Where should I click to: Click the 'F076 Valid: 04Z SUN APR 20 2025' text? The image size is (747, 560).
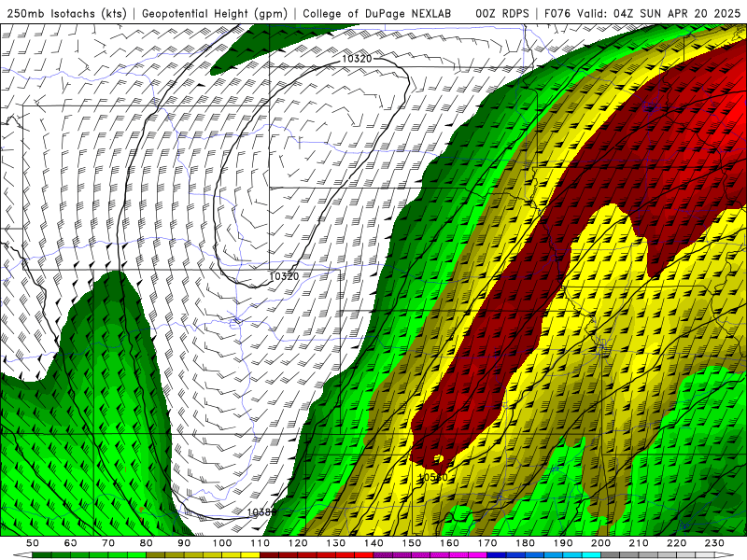pos(641,13)
